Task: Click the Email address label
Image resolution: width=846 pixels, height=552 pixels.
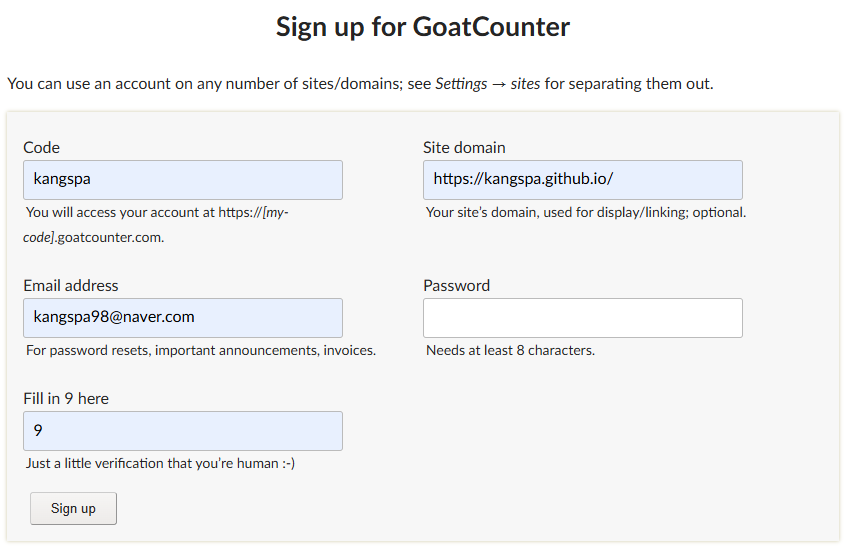Action: tap(71, 285)
